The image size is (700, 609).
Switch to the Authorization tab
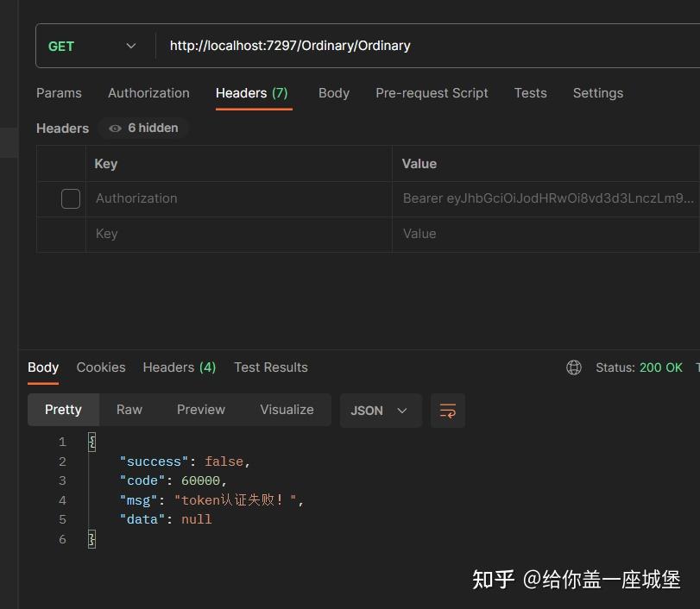pyautogui.click(x=148, y=93)
